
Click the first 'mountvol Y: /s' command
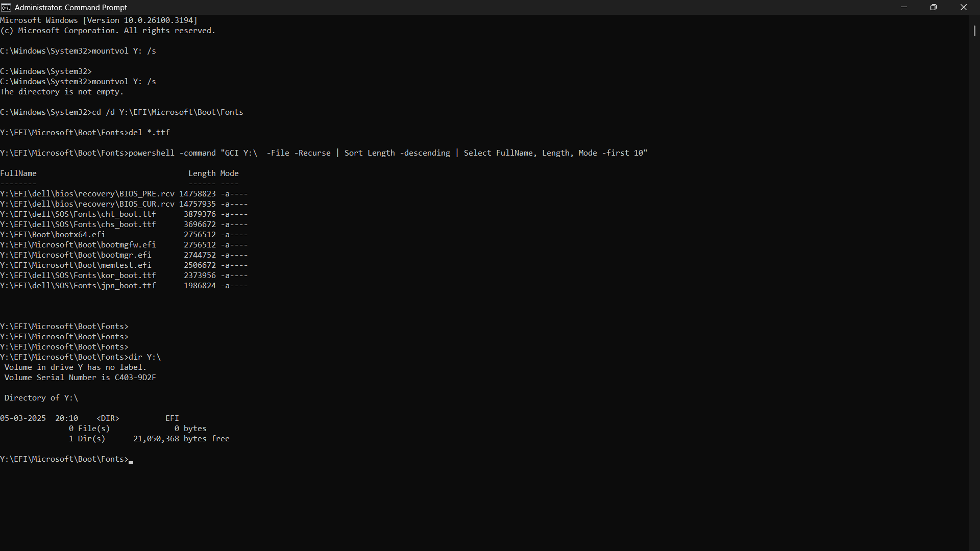[124, 51]
